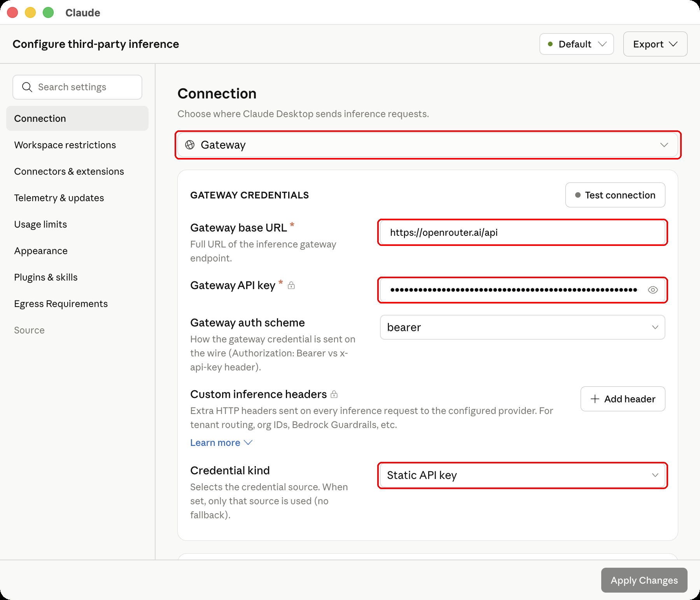Image resolution: width=700 pixels, height=600 pixels.
Task: Open the Default profile dropdown
Action: click(577, 44)
